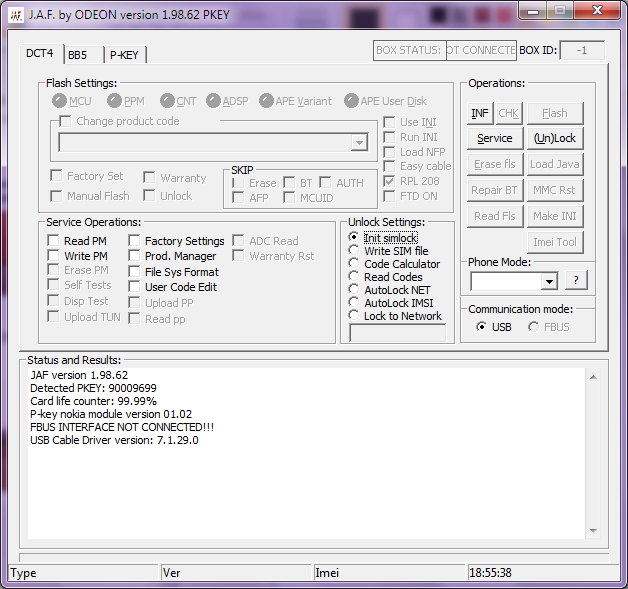
Task: Click the 'Detected PKEY: 90009699' log line
Action: point(93,388)
